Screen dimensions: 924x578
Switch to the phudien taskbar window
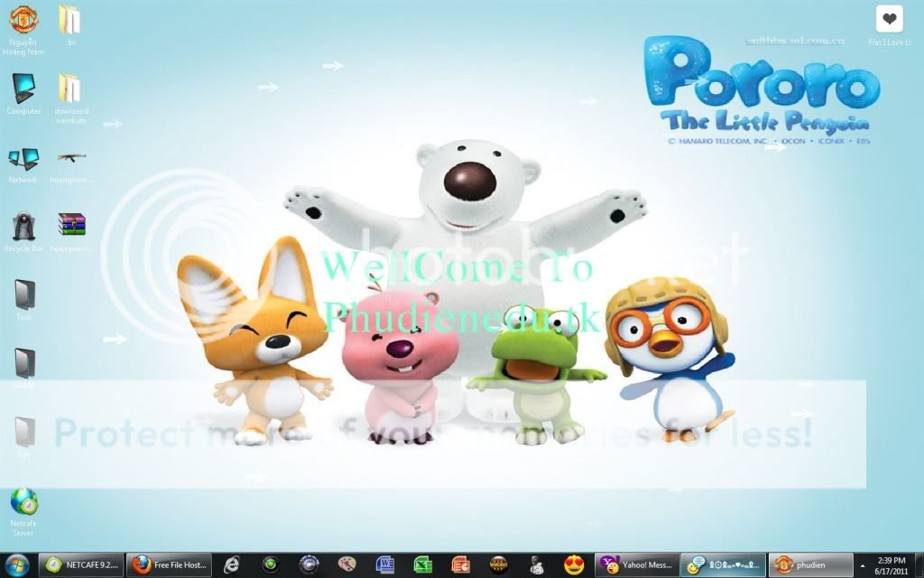(x=810, y=565)
